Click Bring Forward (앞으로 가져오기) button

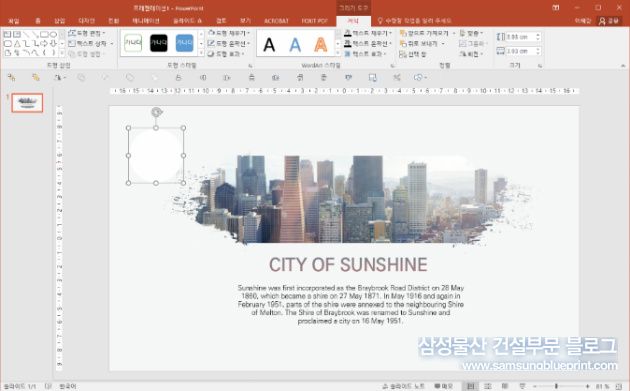coord(428,33)
